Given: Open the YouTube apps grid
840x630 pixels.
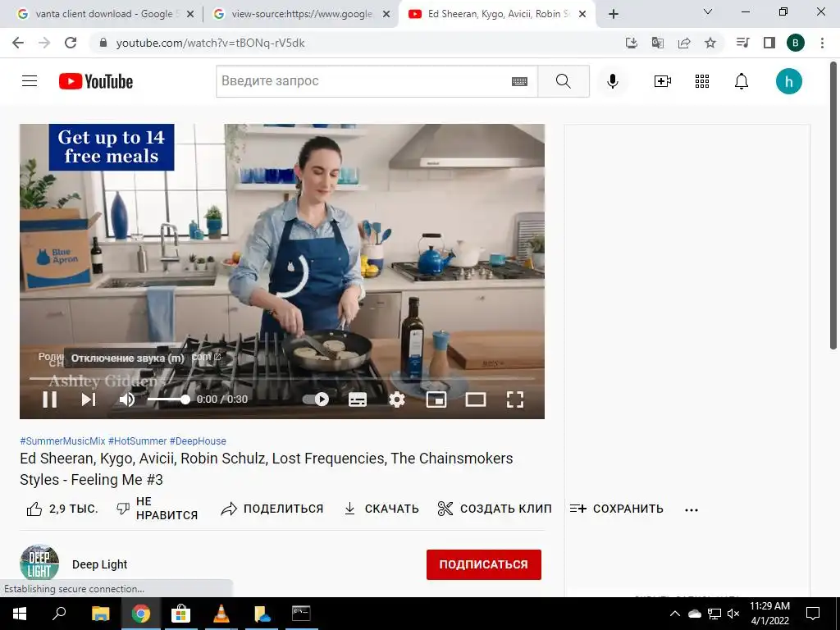Looking at the screenshot, I should (702, 81).
